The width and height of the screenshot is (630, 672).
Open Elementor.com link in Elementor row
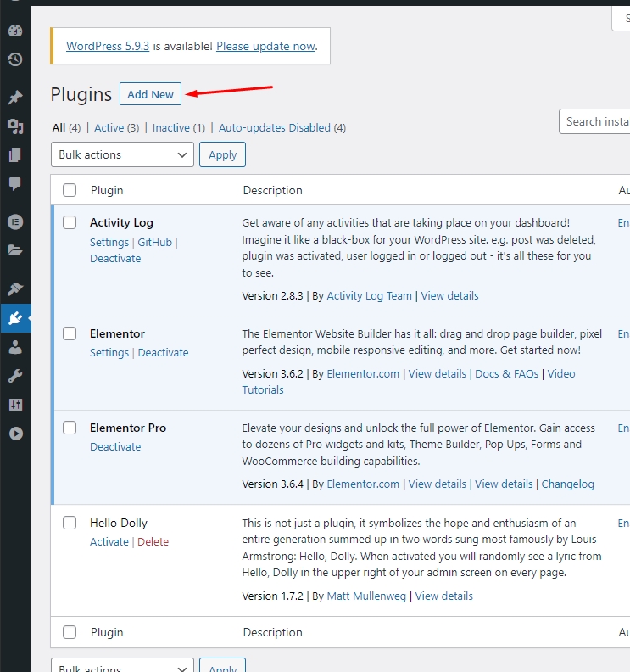pos(363,373)
